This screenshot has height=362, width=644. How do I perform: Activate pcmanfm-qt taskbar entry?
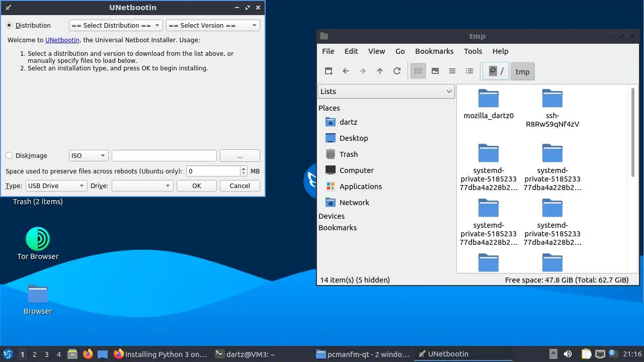363,354
